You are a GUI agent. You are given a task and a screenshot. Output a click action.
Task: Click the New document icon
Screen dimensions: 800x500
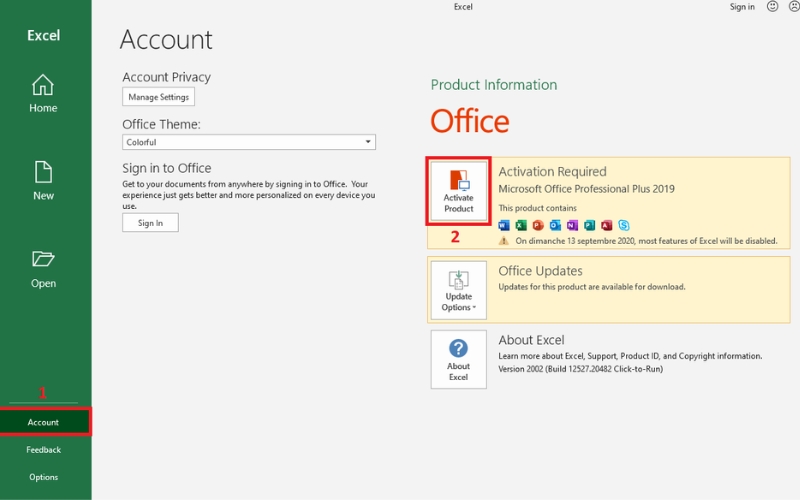pos(43,172)
